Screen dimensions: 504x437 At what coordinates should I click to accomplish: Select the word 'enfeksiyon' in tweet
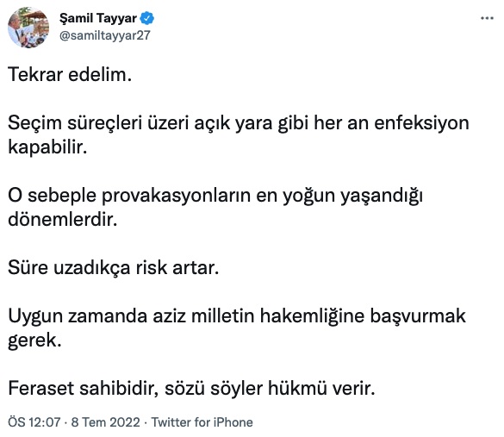pyautogui.click(x=421, y=123)
